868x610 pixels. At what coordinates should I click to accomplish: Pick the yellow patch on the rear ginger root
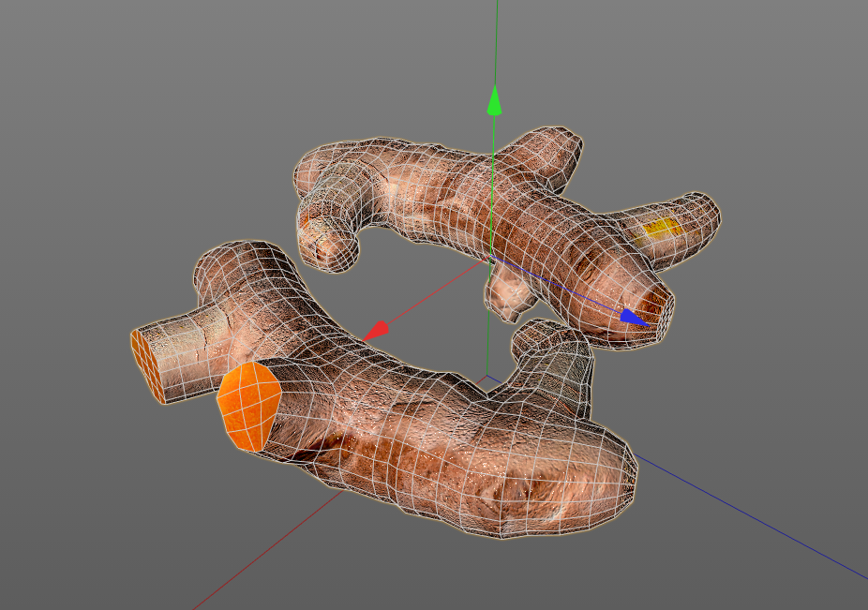tap(656, 229)
